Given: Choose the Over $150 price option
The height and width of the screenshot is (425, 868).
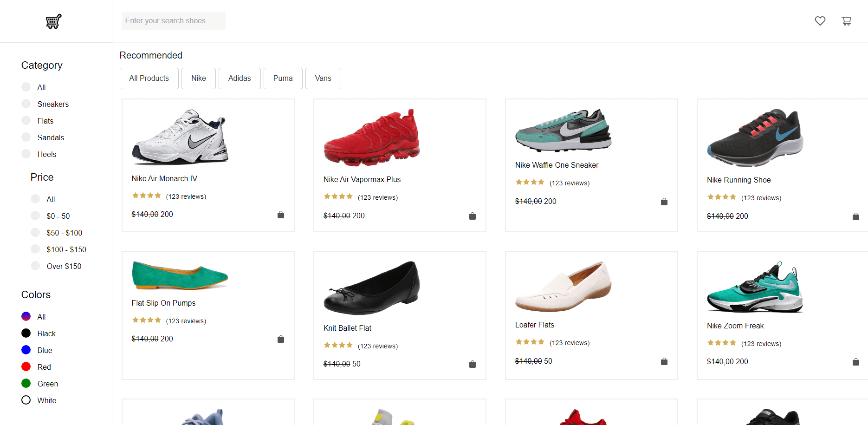Looking at the screenshot, I should point(35,266).
